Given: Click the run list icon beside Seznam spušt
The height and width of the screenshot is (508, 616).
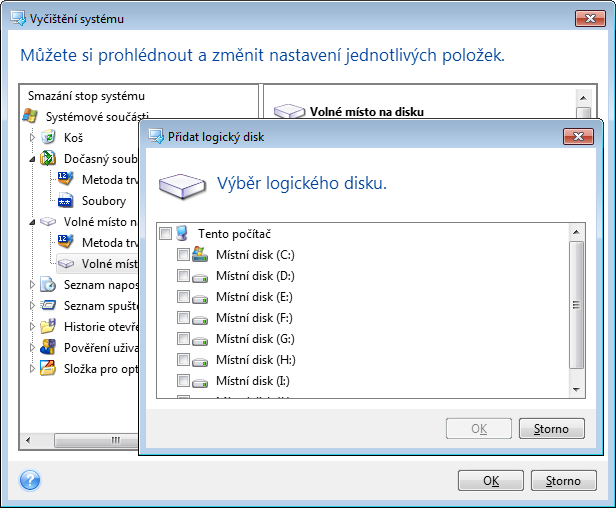Looking at the screenshot, I should [48, 305].
